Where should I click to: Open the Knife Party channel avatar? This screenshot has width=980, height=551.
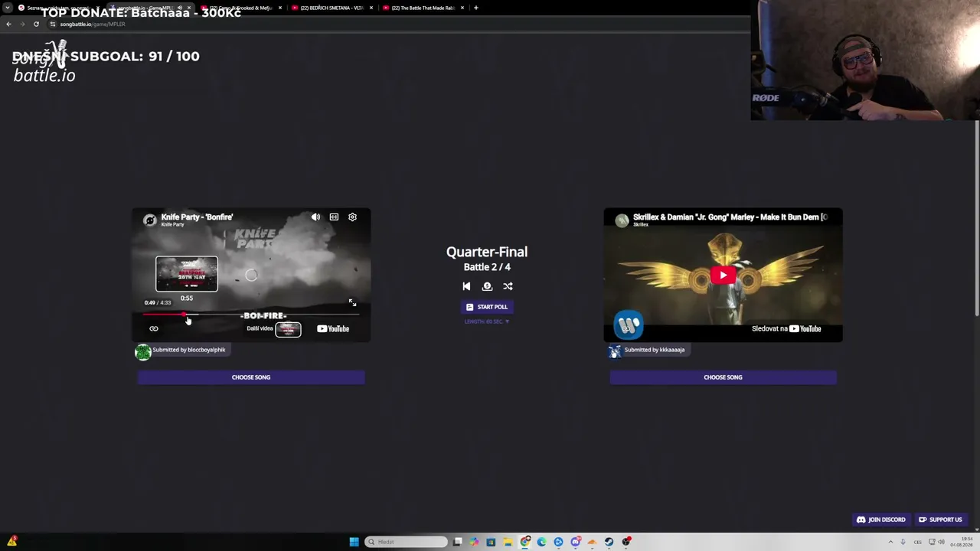point(150,220)
